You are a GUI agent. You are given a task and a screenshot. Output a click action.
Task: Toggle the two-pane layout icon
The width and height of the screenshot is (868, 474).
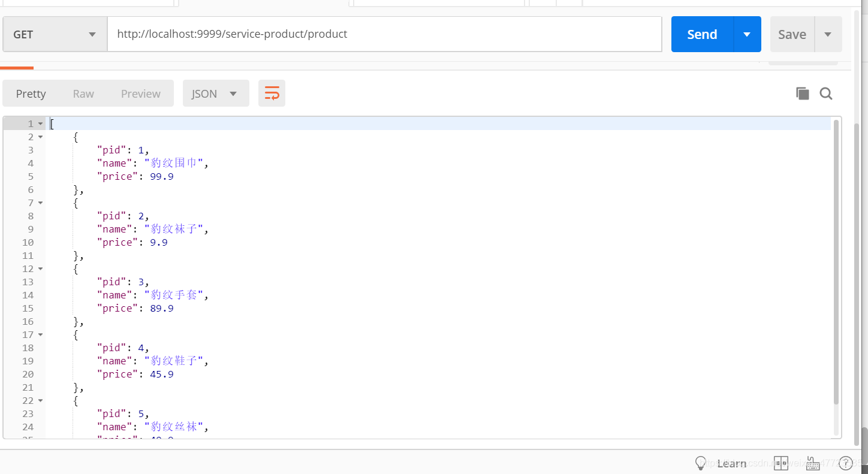(x=780, y=463)
